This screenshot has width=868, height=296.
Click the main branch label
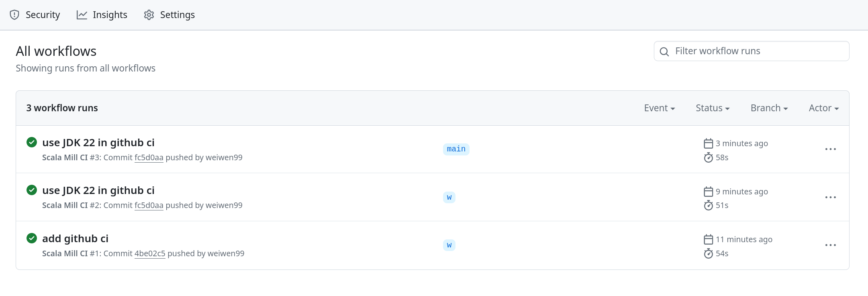point(456,149)
